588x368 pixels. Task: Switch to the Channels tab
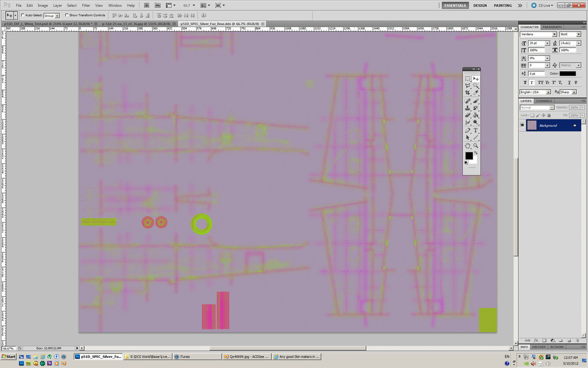click(544, 101)
